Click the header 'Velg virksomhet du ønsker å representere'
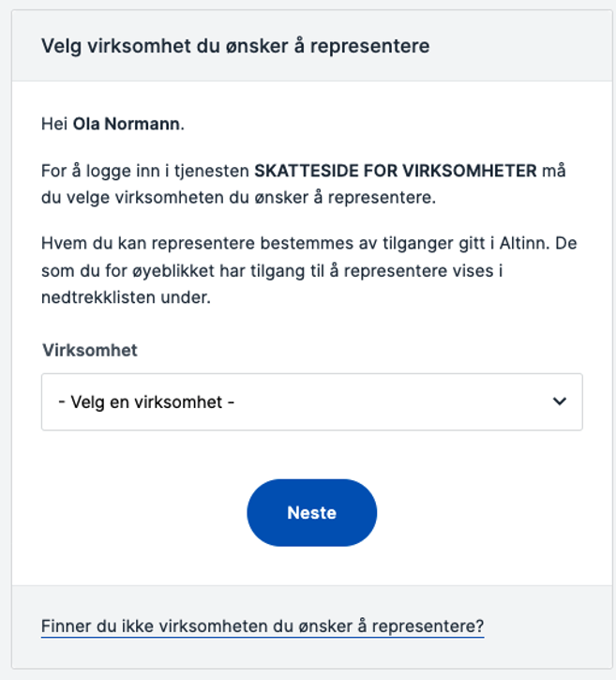Image resolution: width=616 pixels, height=680 pixels. (x=235, y=45)
